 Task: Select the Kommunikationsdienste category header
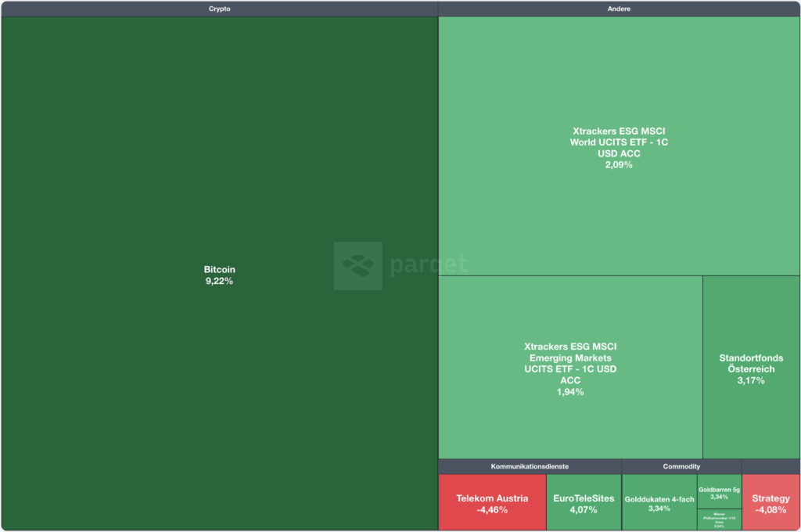(530, 466)
